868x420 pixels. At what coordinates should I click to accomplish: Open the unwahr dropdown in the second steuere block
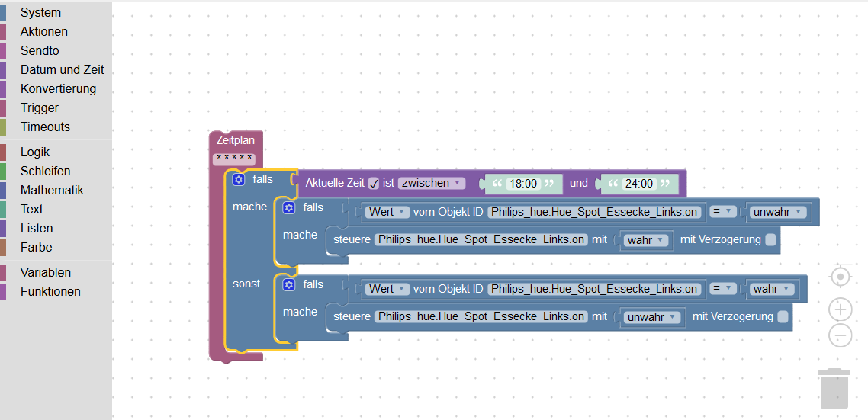(x=652, y=317)
